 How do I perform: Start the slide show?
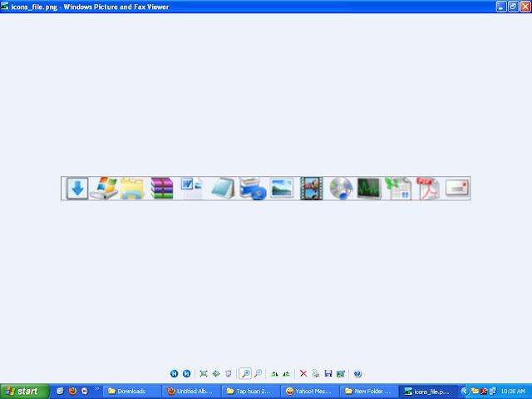pos(229,373)
